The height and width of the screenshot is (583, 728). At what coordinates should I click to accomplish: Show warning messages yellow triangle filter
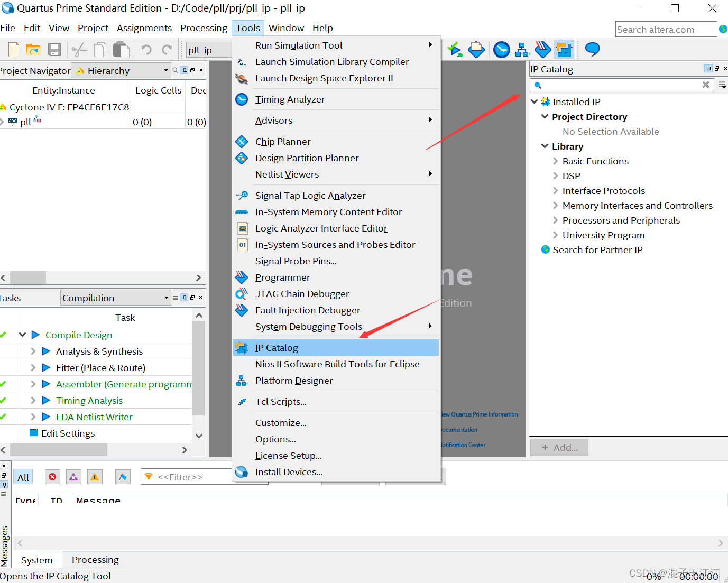tap(95, 477)
